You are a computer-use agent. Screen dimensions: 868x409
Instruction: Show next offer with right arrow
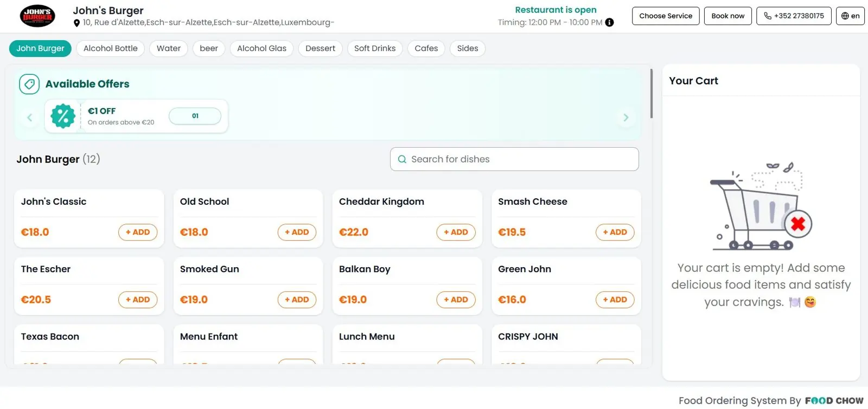coord(626,117)
